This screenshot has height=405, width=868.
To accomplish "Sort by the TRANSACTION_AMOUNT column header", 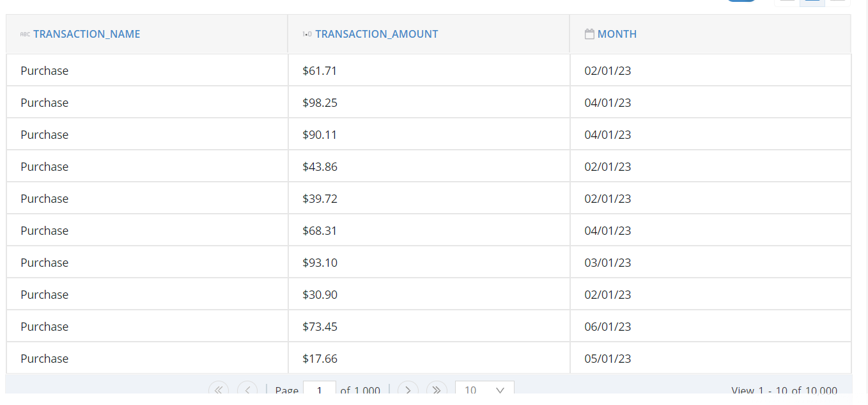I will tap(376, 35).
